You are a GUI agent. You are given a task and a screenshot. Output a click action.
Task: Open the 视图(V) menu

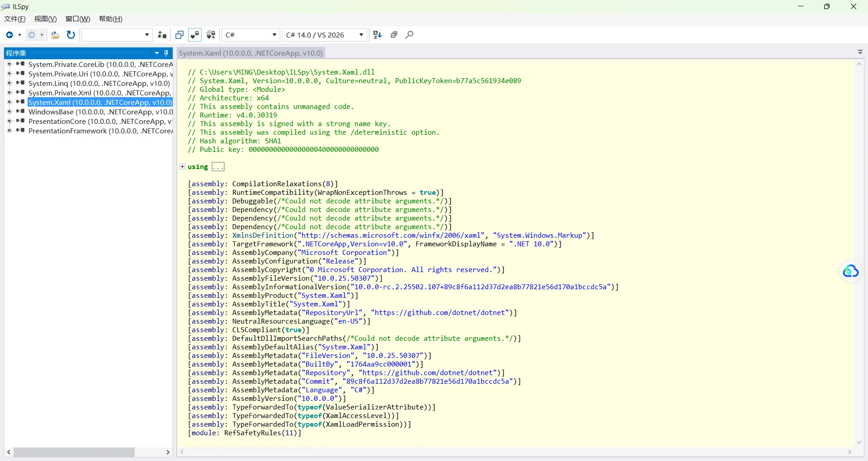click(45, 19)
